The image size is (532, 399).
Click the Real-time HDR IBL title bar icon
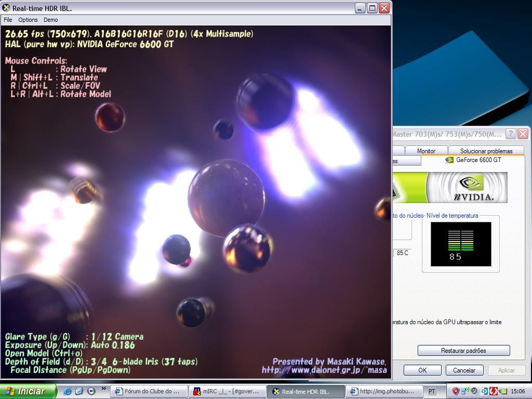pyautogui.click(x=6, y=7)
